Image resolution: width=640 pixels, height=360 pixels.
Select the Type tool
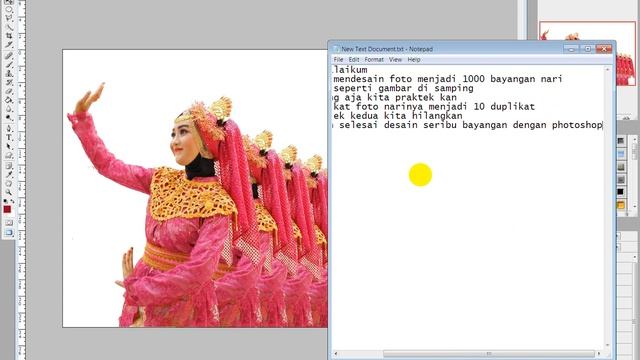[x=9, y=137]
